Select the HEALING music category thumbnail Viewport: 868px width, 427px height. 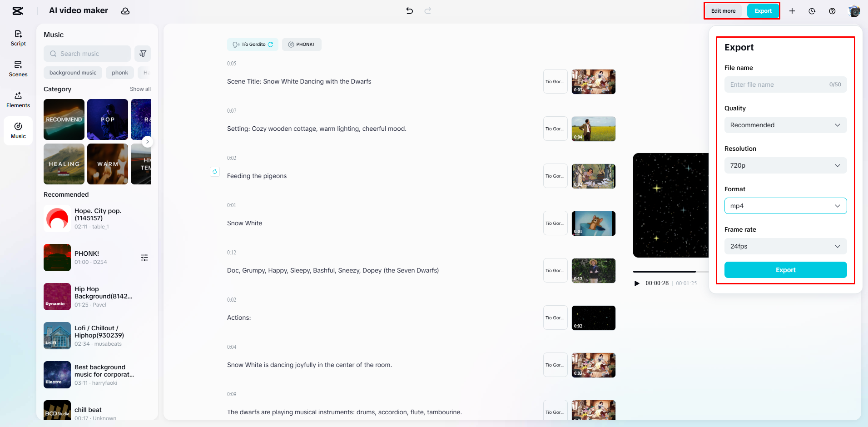coord(64,164)
